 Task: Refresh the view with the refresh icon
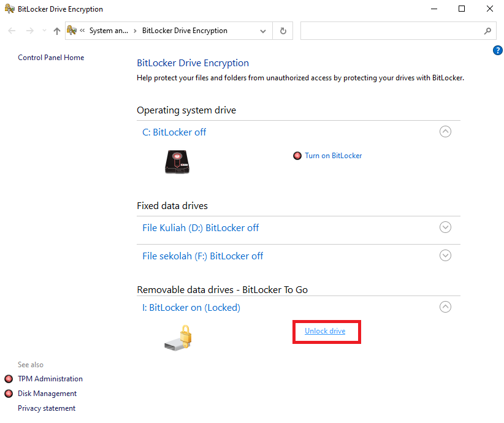click(x=283, y=31)
